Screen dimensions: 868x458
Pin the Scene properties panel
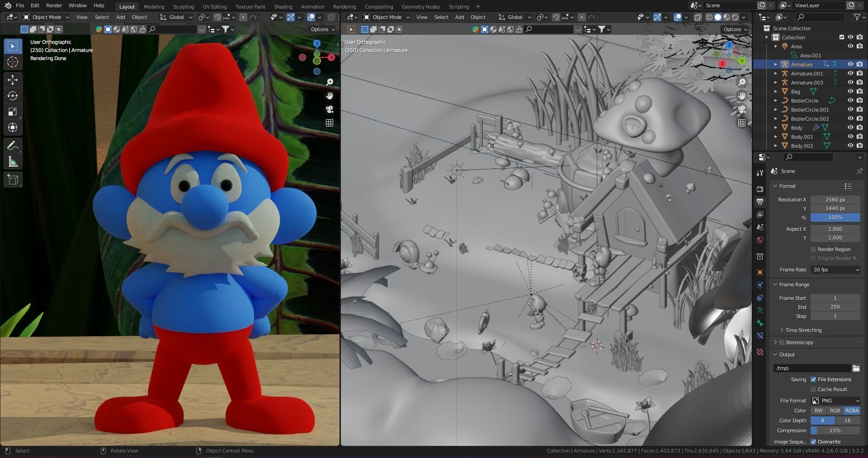[x=859, y=171]
